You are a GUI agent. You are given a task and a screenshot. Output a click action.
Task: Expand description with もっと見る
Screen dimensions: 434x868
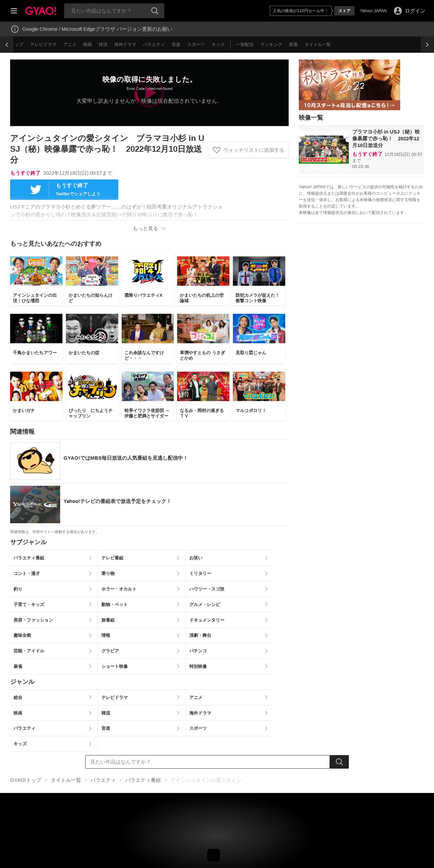click(x=149, y=228)
